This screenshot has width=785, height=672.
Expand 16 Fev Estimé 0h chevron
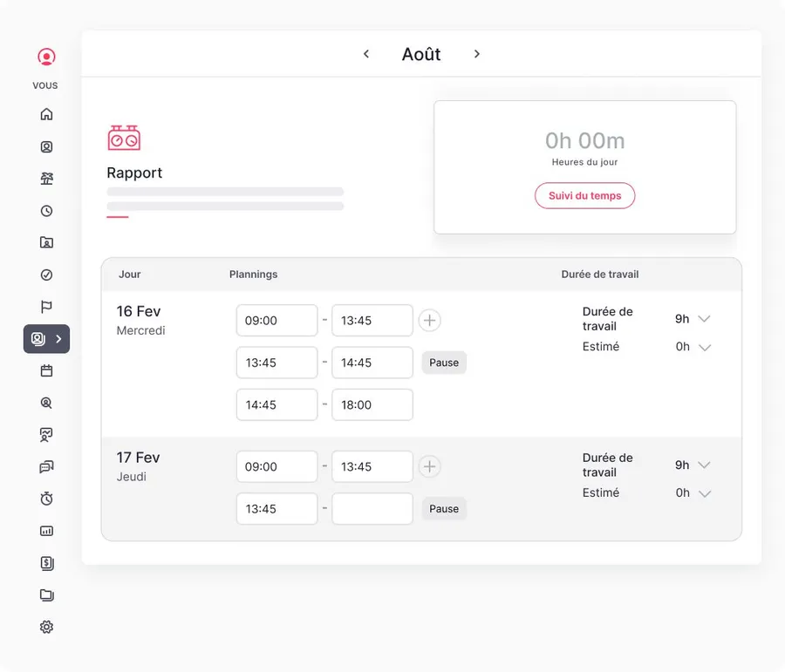(x=705, y=347)
